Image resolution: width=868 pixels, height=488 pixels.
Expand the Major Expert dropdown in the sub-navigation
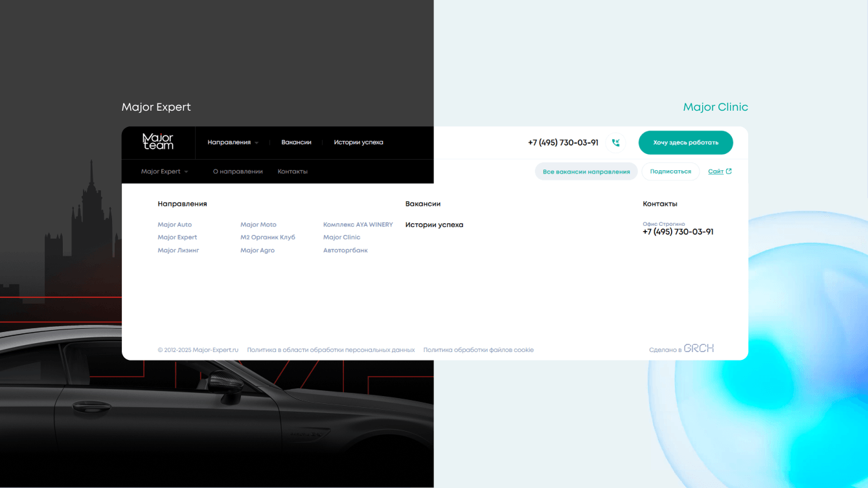pyautogui.click(x=165, y=172)
